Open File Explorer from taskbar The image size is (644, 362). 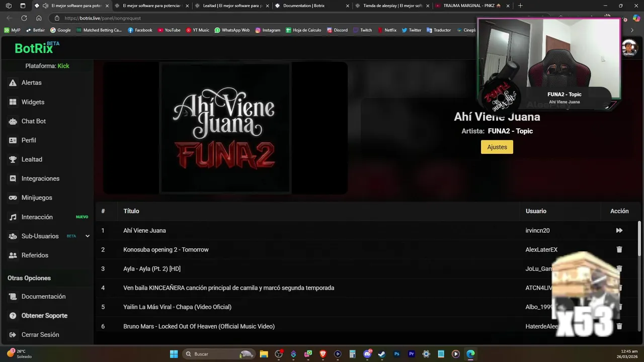tap(264, 354)
